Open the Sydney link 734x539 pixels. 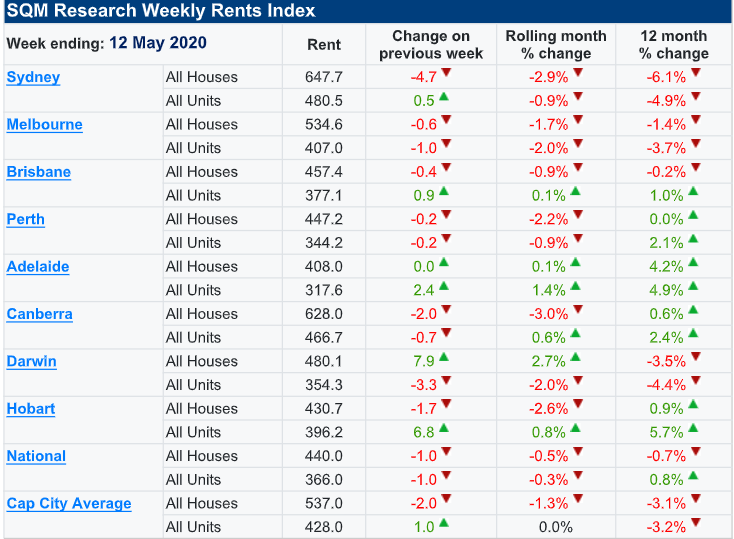click(x=33, y=77)
